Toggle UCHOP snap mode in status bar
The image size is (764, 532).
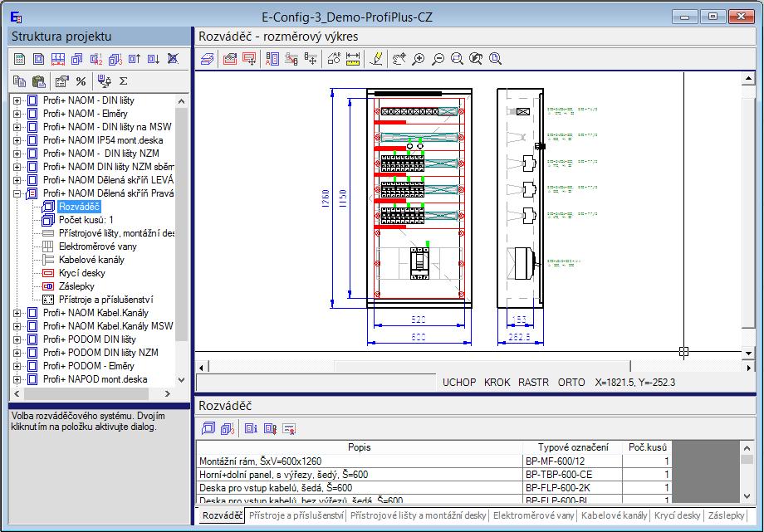(x=459, y=383)
